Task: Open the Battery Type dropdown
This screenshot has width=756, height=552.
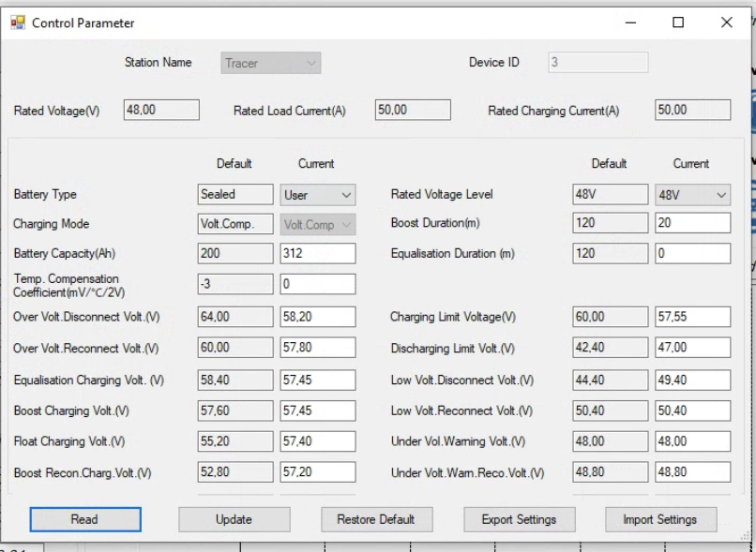Action: coord(318,195)
